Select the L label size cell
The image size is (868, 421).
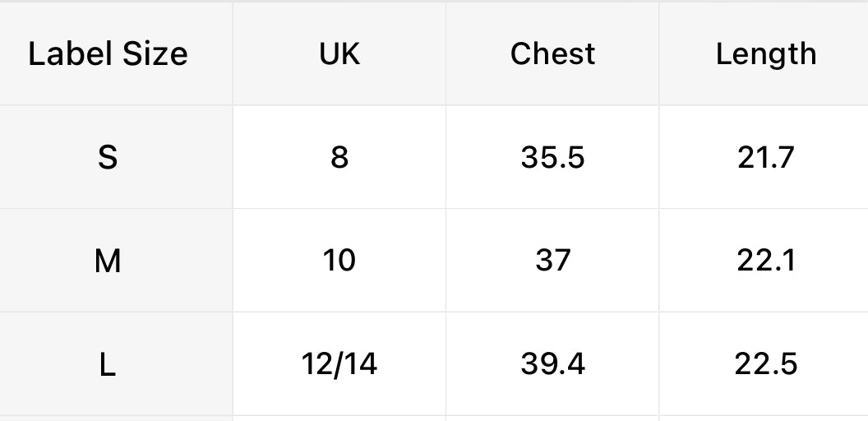coord(108,364)
